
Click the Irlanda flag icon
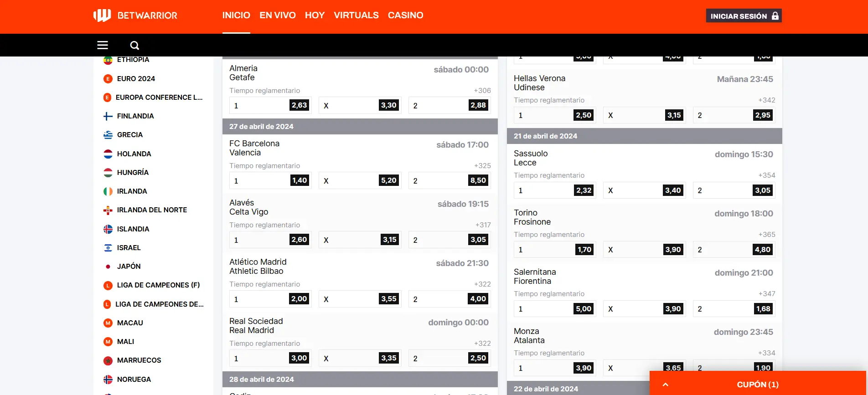(108, 191)
